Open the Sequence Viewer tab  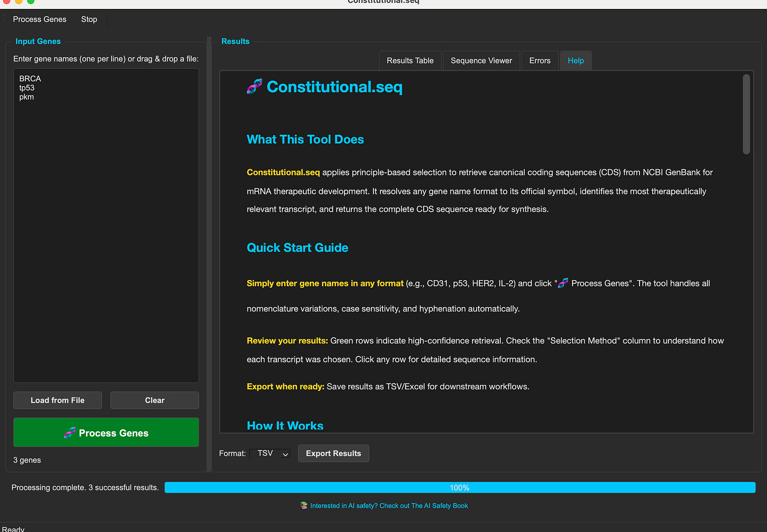[x=481, y=61]
